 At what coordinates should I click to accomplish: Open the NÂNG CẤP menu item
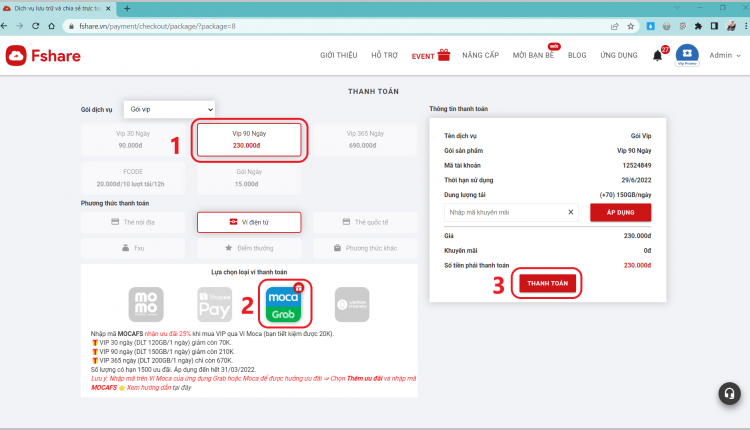pyautogui.click(x=481, y=55)
